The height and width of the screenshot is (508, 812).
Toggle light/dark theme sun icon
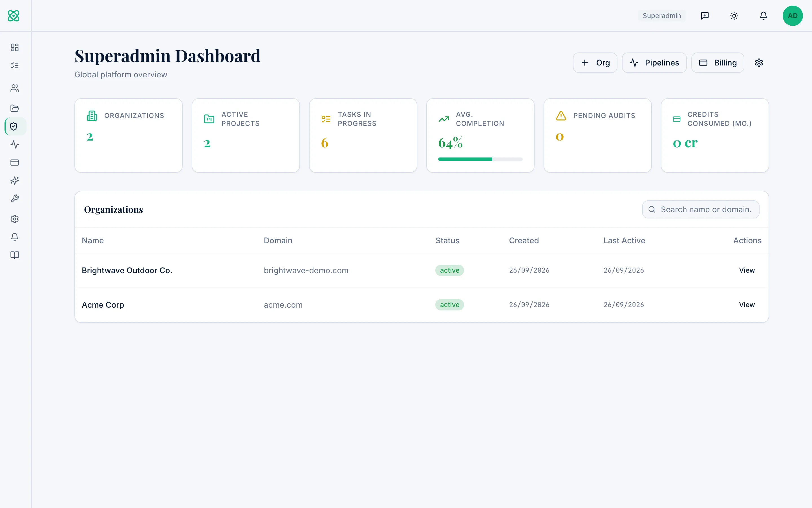(734, 16)
